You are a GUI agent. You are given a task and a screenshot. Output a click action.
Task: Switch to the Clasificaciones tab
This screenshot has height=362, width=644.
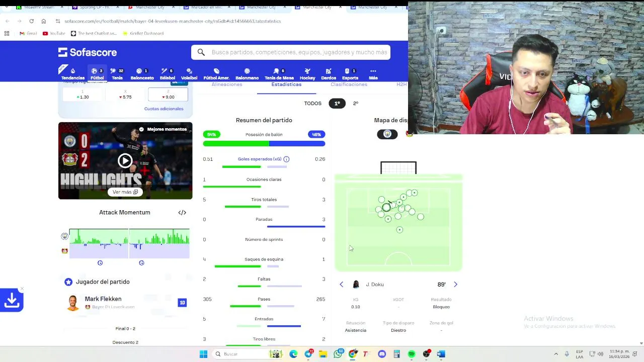(349, 84)
